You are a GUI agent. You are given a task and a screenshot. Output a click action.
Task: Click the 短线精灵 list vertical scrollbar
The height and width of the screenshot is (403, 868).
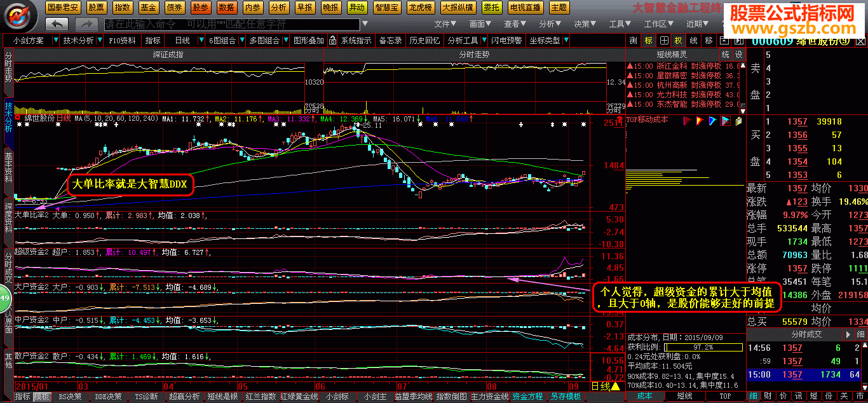[x=742, y=85]
